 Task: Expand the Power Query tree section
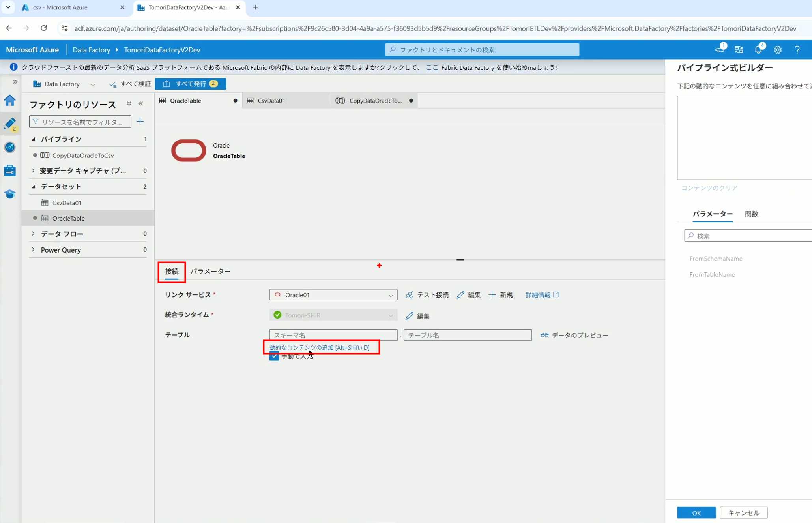(x=33, y=250)
